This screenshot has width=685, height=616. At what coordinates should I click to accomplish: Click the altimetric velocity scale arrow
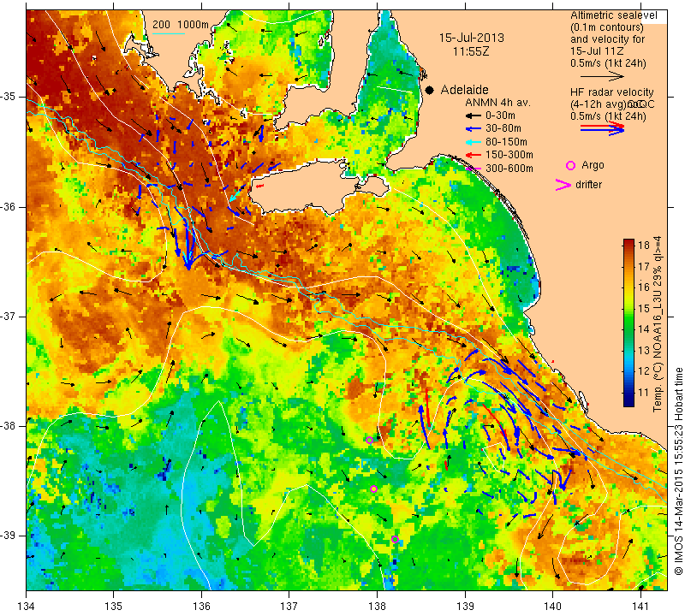pos(602,76)
